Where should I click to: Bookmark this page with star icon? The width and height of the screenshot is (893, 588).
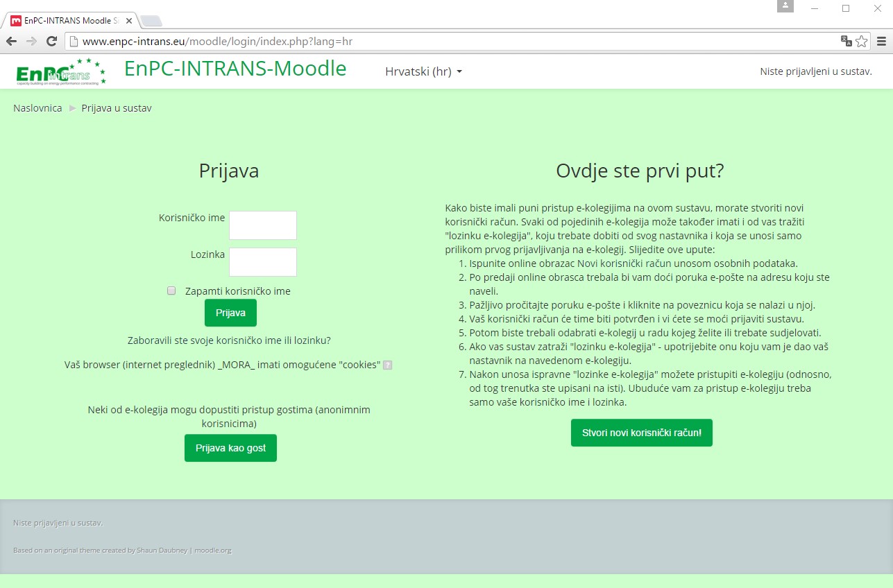(x=862, y=42)
